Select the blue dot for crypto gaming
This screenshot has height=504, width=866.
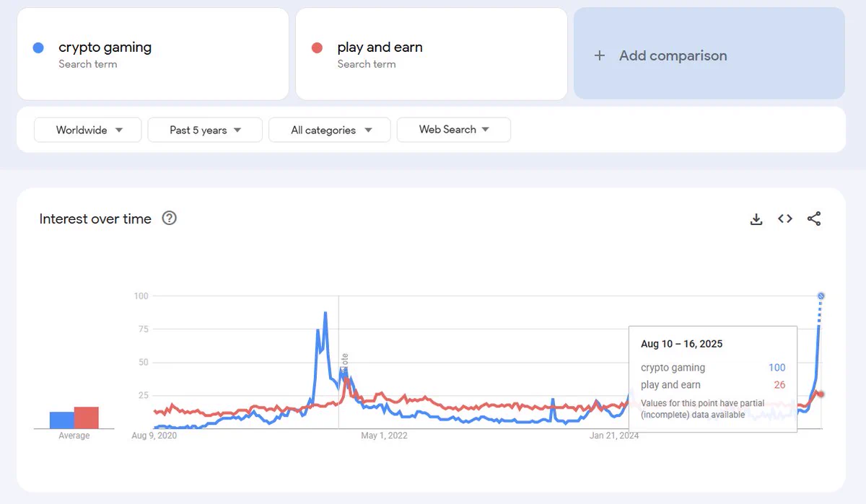38,48
